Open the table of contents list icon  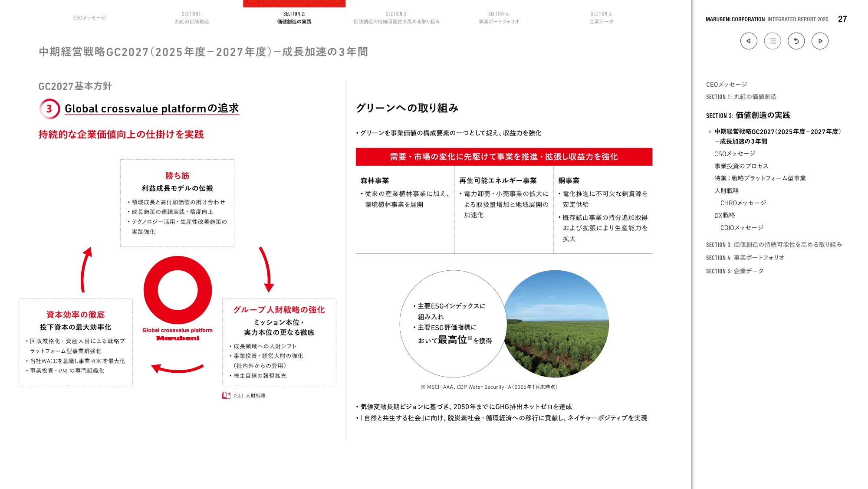click(772, 41)
